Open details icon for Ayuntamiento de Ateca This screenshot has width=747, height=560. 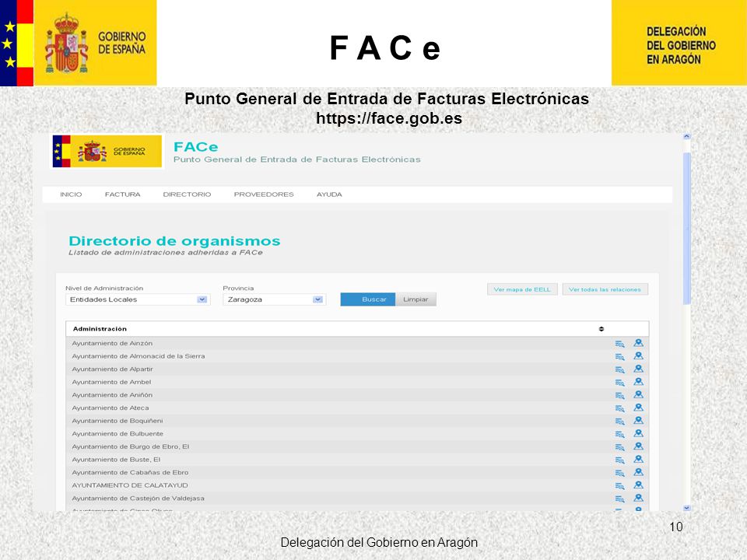click(x=619, y=408)
